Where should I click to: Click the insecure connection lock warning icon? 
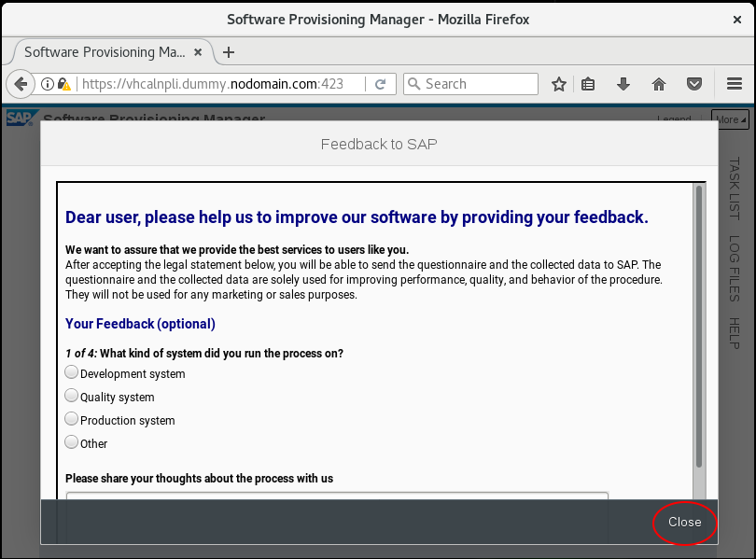pyautogui.click(x=64, y=84)
